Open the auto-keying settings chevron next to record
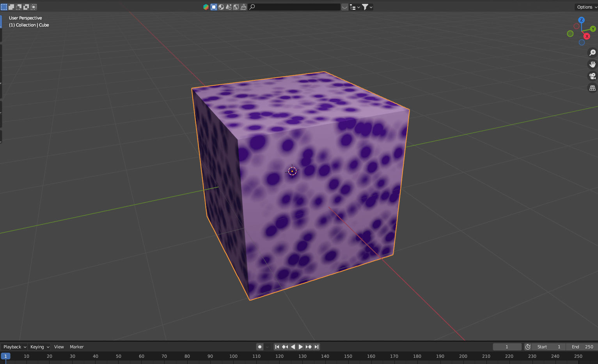The width and height of the screenshot is (598, 364). point(267,346)
